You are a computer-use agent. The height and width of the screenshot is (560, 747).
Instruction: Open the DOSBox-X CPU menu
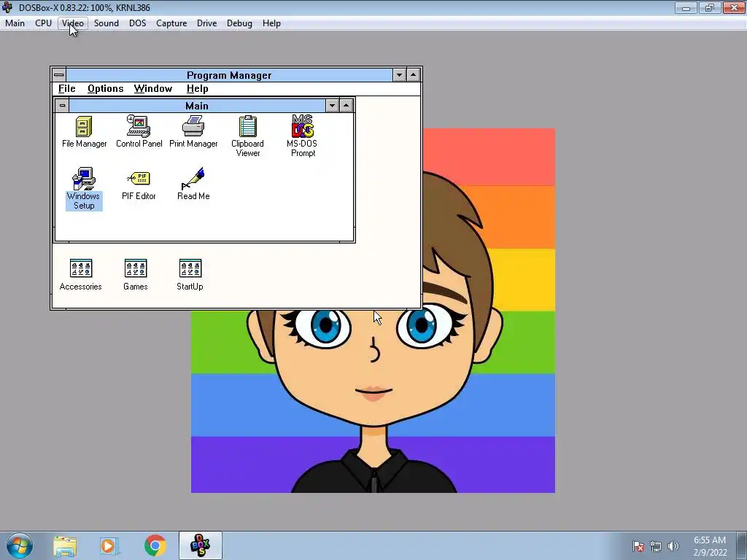(43, 23)
